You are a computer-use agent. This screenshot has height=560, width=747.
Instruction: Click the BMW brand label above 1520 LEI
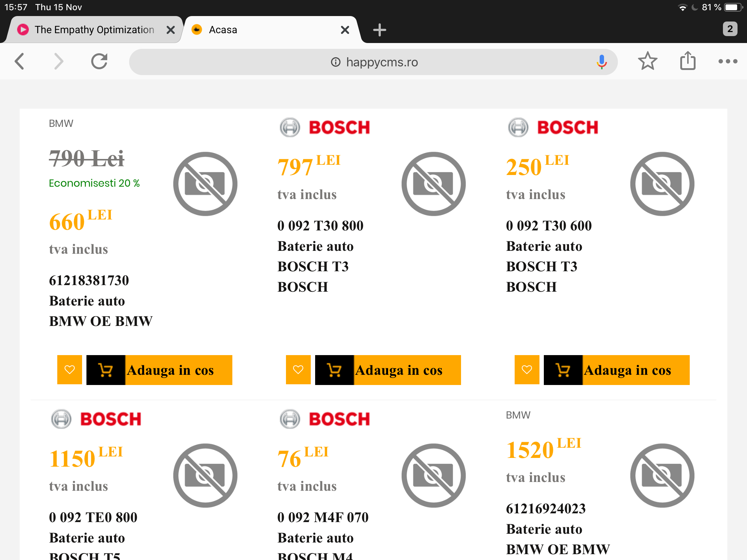pyautogui.click(x=518, y=415)
